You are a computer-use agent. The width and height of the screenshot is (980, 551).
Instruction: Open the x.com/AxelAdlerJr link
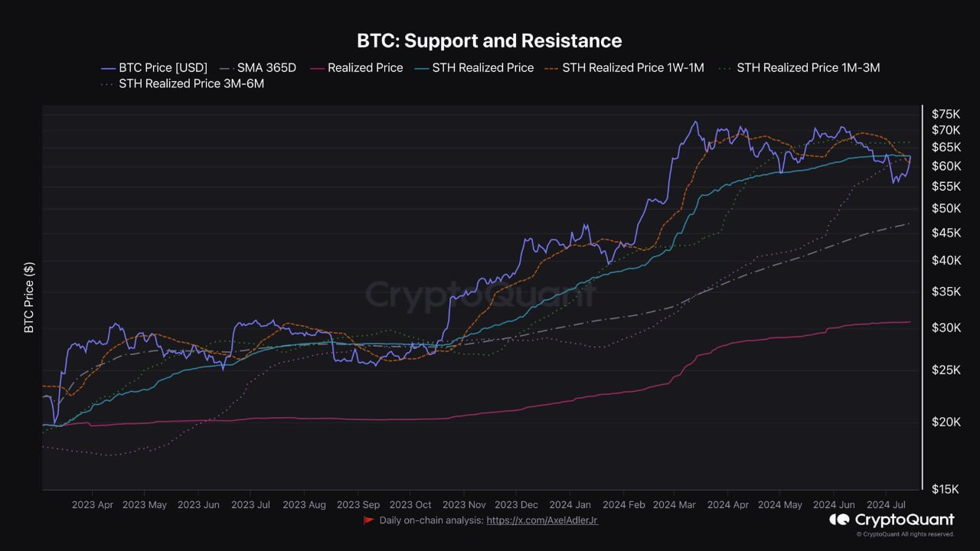pos(542,520)
